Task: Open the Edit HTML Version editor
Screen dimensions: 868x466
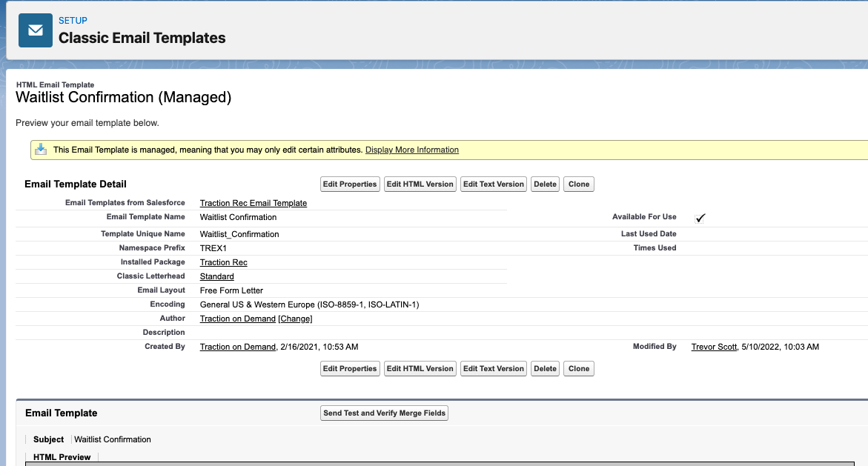Action: tap(420, 184)
